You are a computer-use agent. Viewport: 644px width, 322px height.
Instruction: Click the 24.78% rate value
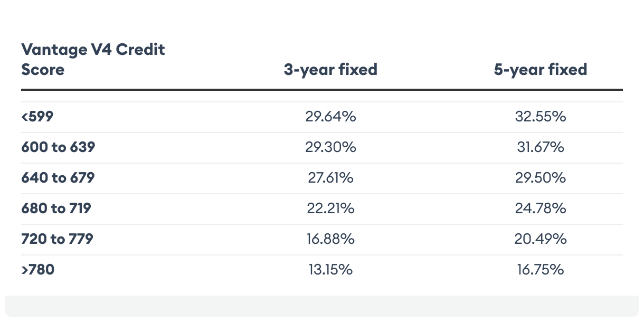tap(541, 208)
